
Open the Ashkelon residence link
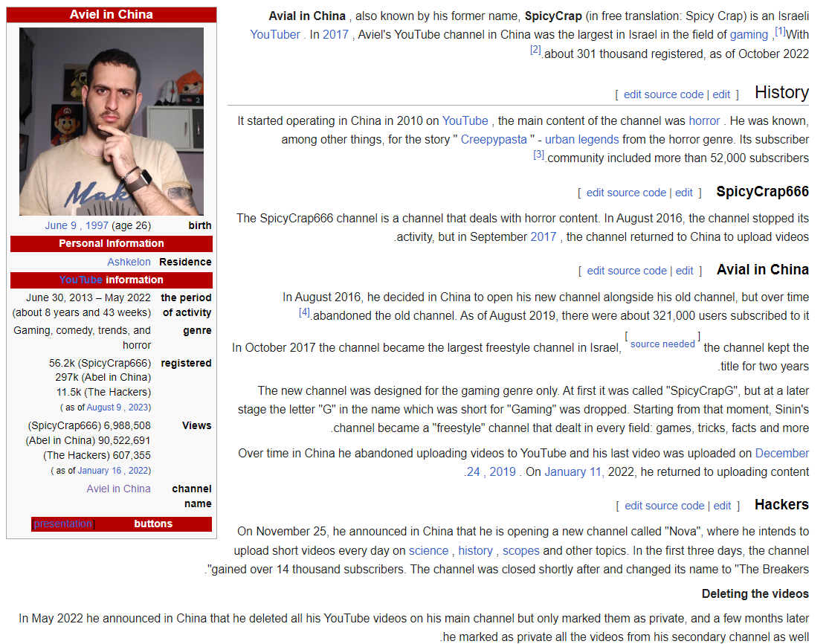[x=129, y=263]
